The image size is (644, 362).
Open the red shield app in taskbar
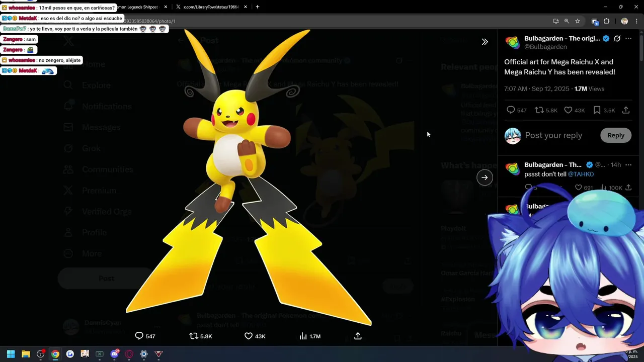click(x=158, y=354)
